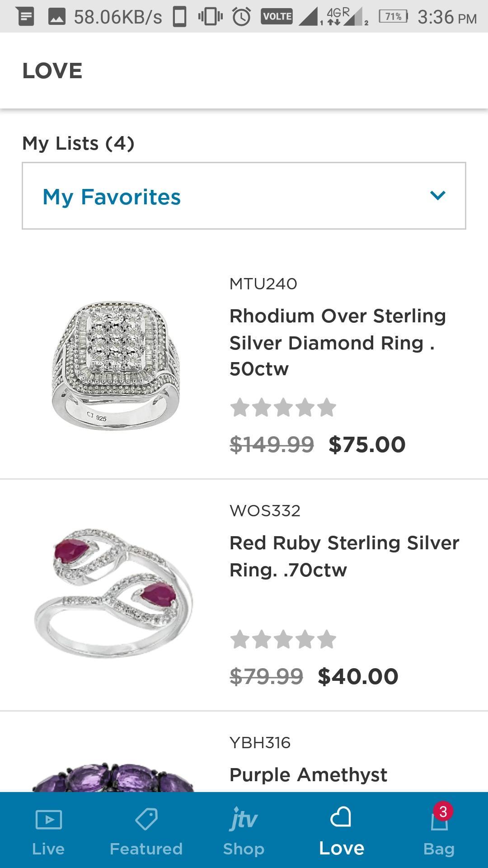Tap the Love heart icon
This screenshot has height=868, width=488.
tap(341, 817)
